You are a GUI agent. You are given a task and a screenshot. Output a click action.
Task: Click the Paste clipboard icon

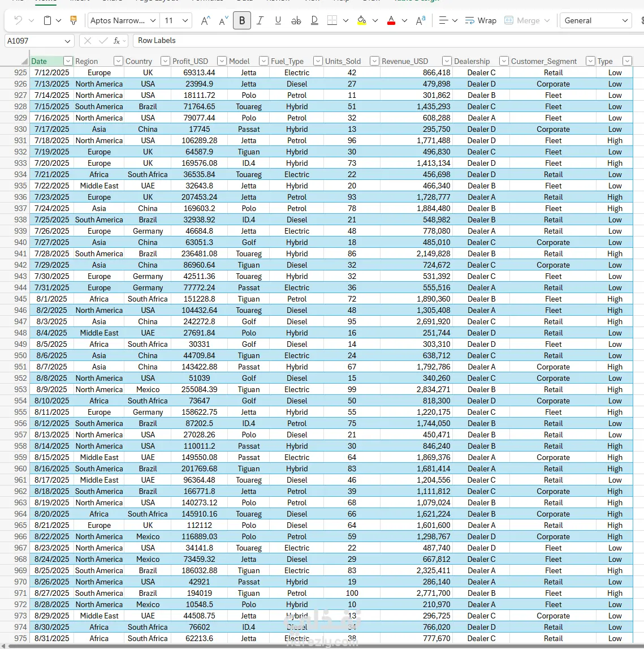pyautogui.click(x=47, y=20)
